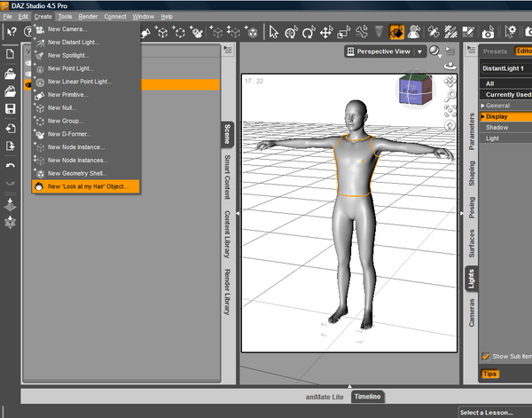Select the Scale tool
The width and height of the screenshot is (532, 418).
tap(344, 32)
